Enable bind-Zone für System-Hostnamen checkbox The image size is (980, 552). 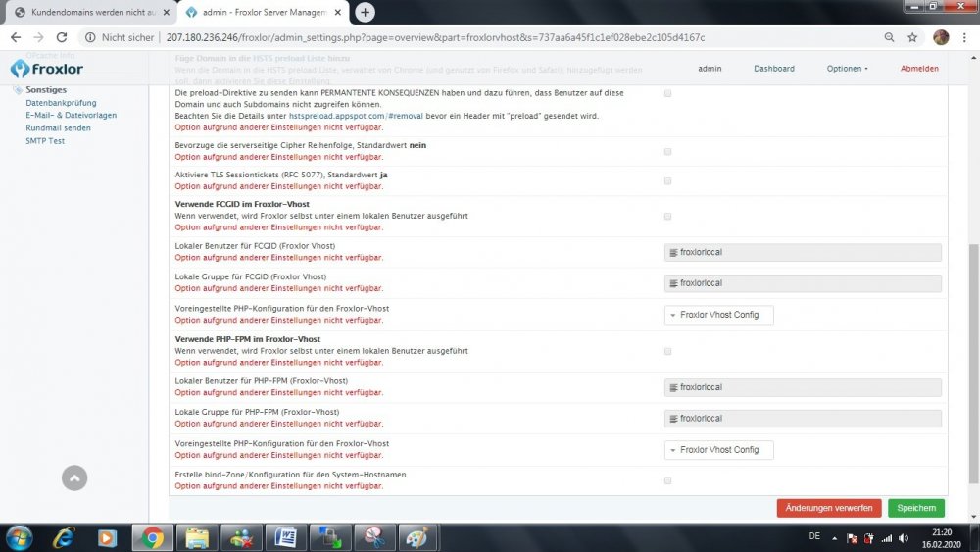(x=667, y=480)
